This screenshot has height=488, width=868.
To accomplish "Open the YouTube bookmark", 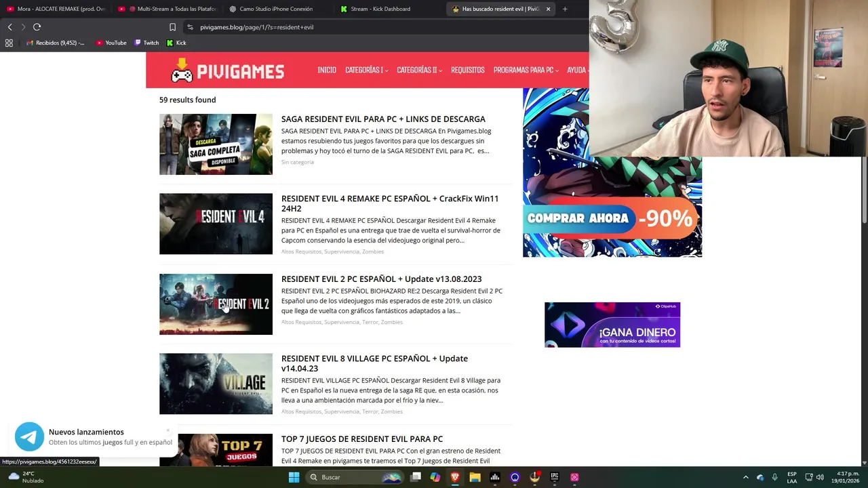I will pos(111,43).
